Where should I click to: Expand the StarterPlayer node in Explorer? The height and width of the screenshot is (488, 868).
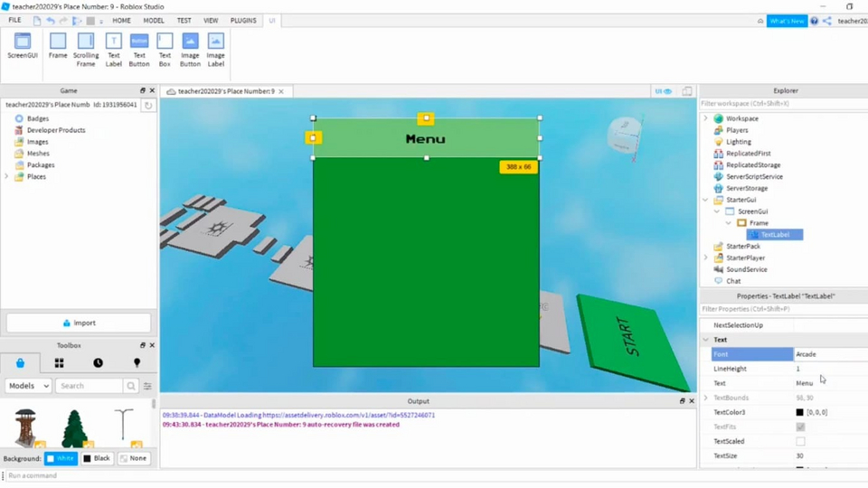[705, 258]
